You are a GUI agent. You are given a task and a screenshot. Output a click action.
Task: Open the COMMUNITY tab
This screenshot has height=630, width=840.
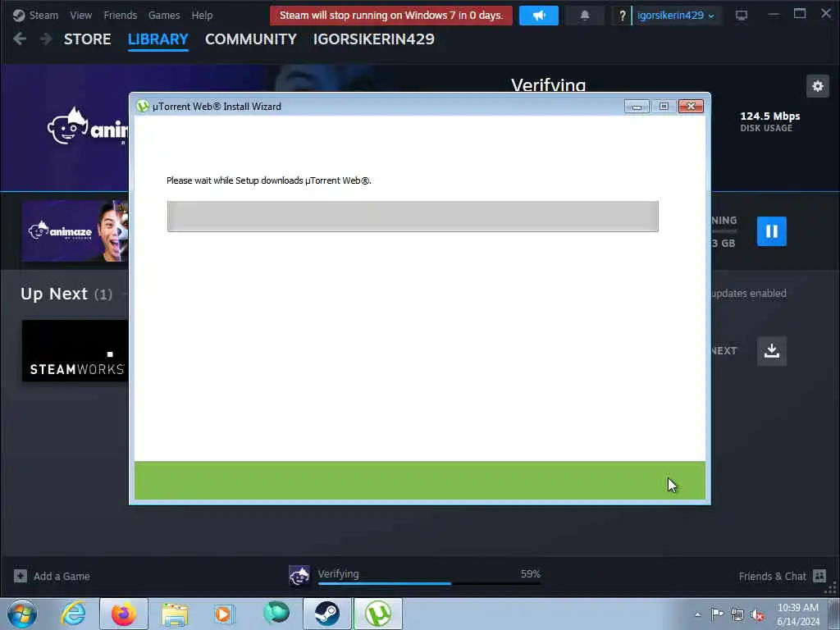coord(251,39)
